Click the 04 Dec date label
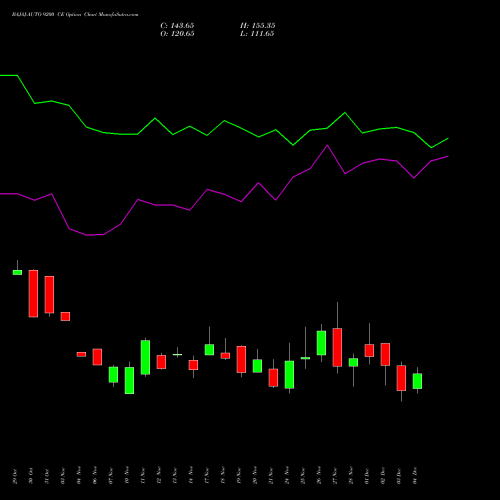The image size is (500, 500). pos(415,476)
